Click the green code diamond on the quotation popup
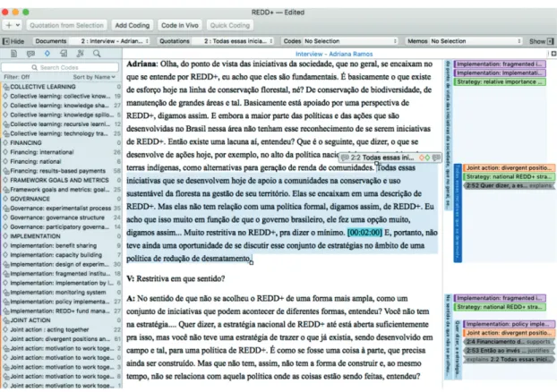557x392 pixels. point(427,158)
